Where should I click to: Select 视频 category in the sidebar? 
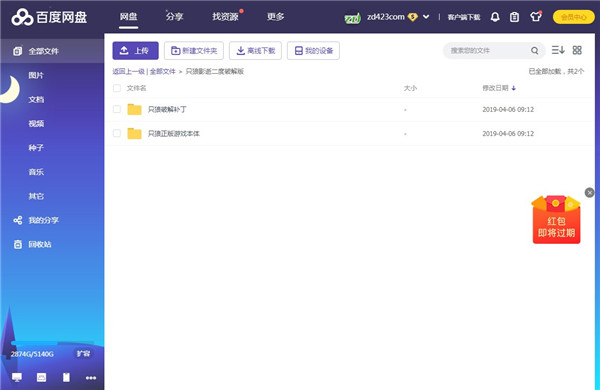point(36,124)
